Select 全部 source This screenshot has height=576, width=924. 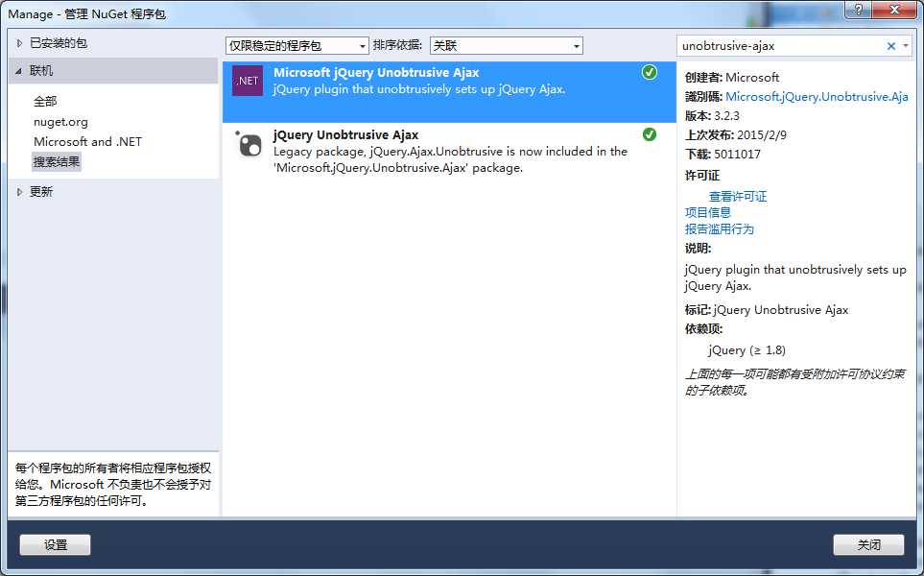45,102
